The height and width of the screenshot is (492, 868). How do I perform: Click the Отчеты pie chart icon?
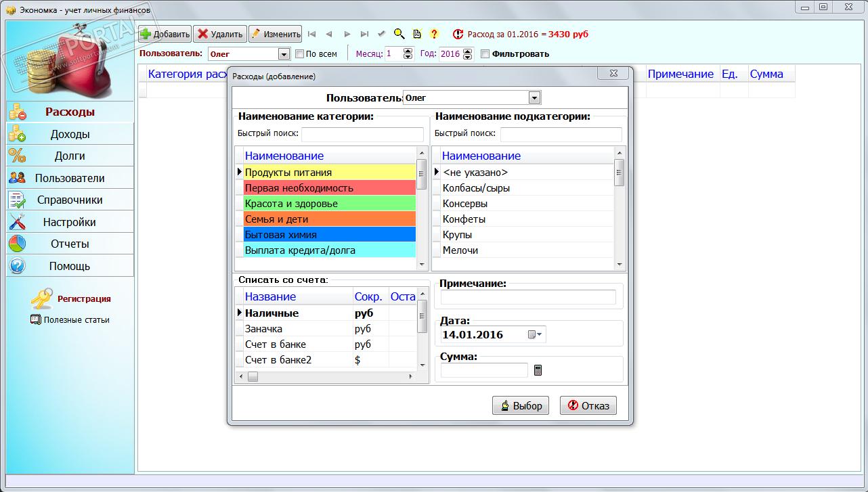[18, 244]
